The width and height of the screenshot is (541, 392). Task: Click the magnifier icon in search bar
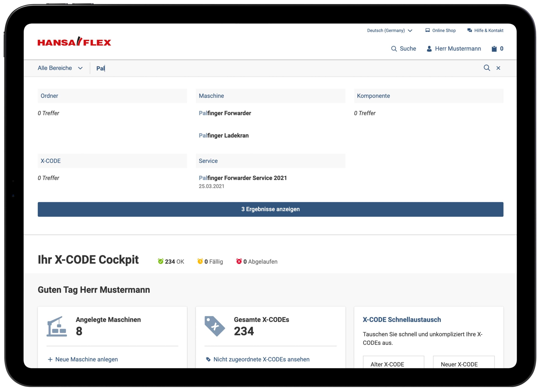click(x=487, y=68)
